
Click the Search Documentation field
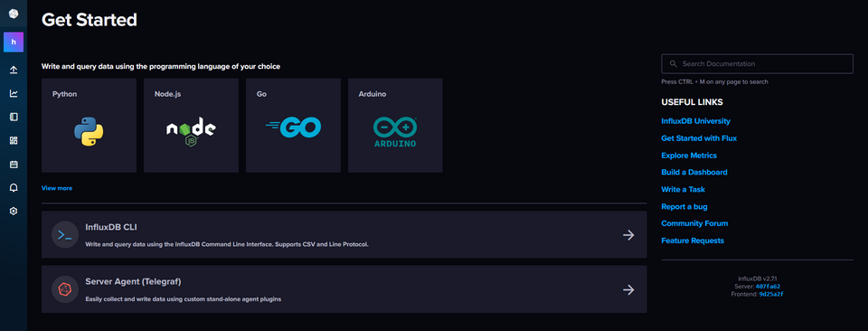click(x=758, y=63)
